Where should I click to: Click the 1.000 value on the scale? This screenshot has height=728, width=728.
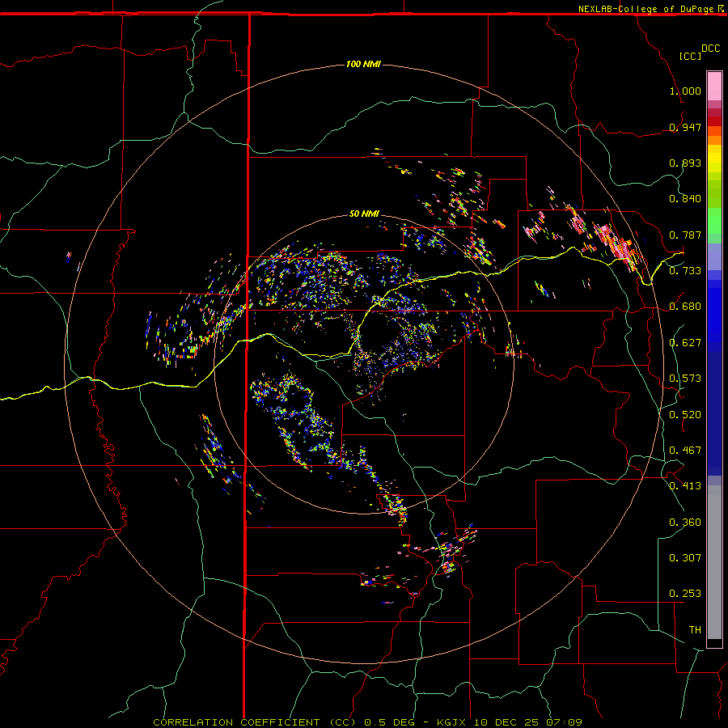(x=685, y=91)
